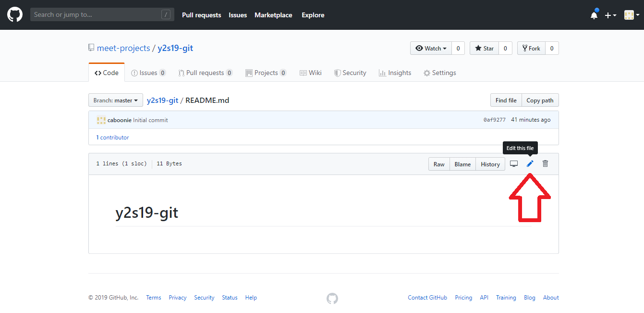Click the caboonie author avatar
Screen dimensions: 644x313
pyautogui.click(x=101, y=120)
